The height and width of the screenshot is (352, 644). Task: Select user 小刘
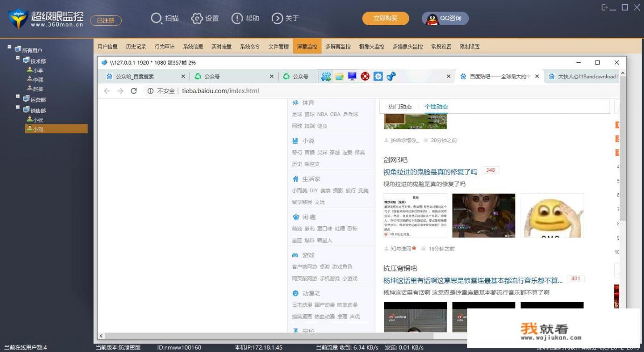56,129
